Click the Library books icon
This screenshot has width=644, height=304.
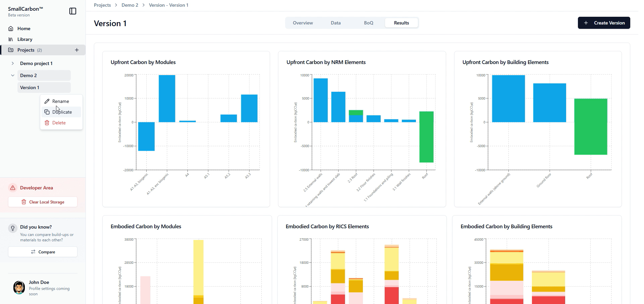pos(11,39)
